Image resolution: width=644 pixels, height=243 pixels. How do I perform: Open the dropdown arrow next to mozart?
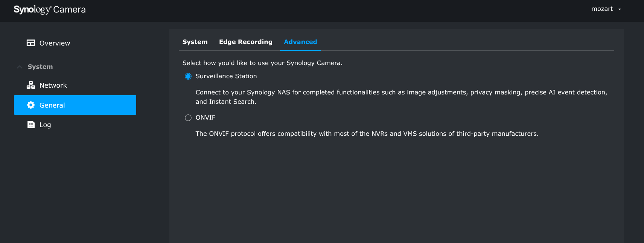[x=620, y=9]
